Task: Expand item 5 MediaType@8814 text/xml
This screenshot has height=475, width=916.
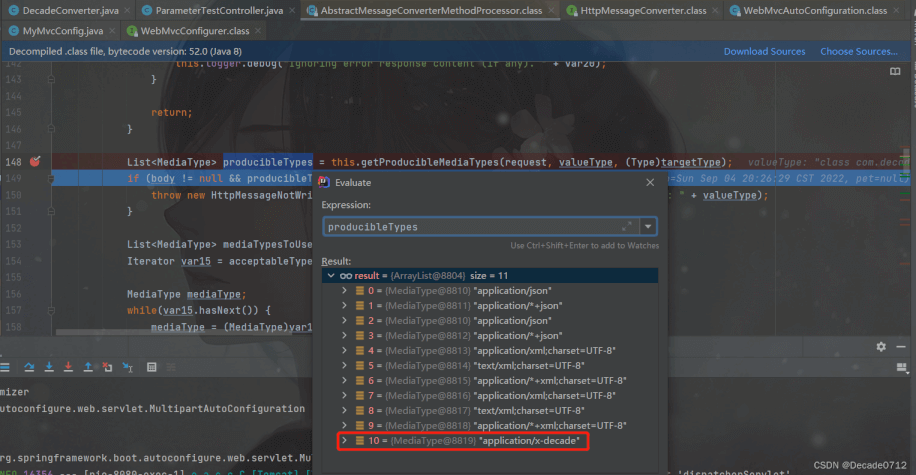Action: tap(344, 365)
